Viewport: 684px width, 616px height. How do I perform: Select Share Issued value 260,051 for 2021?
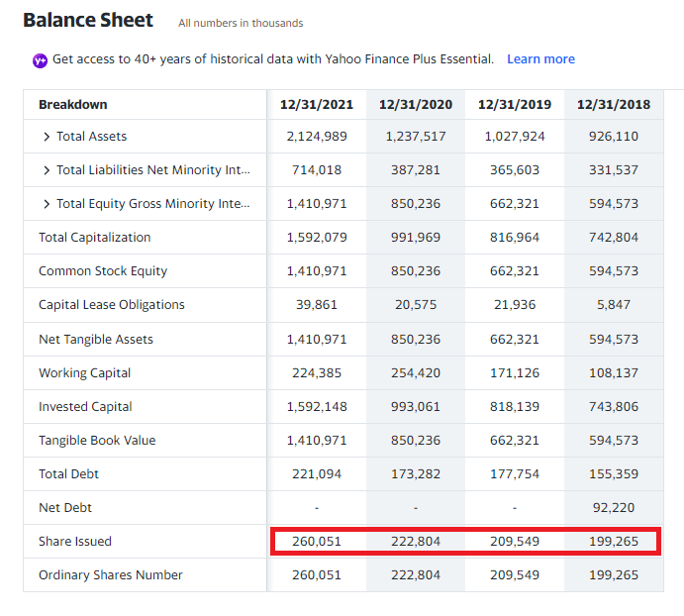(x=317, y=542)
